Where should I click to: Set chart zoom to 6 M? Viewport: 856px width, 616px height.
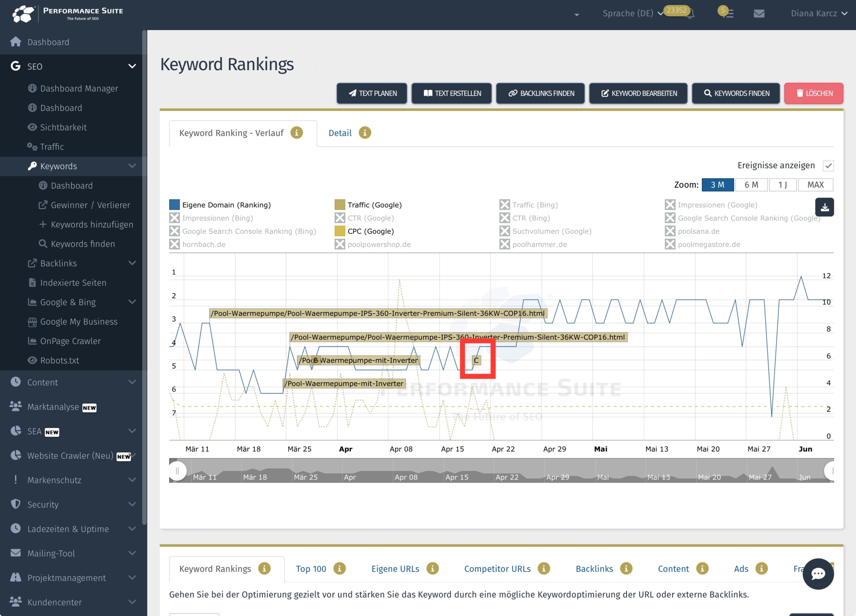pos(751,185)
